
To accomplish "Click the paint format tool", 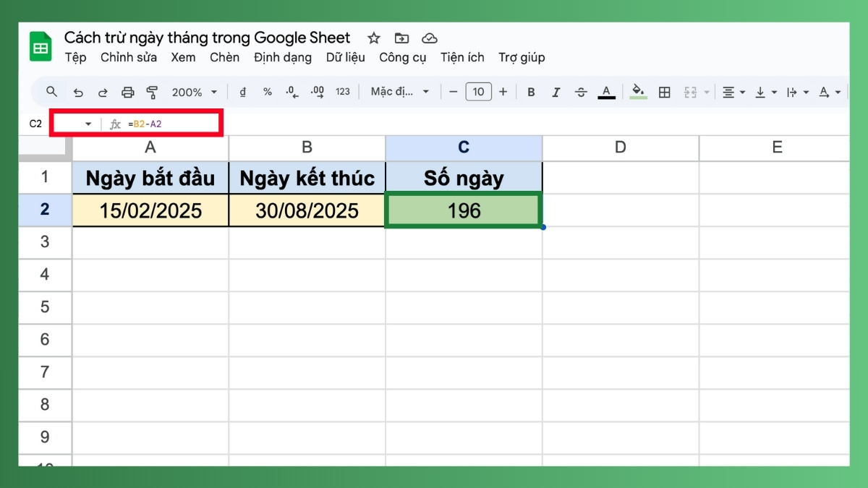I will coord(152,92).
